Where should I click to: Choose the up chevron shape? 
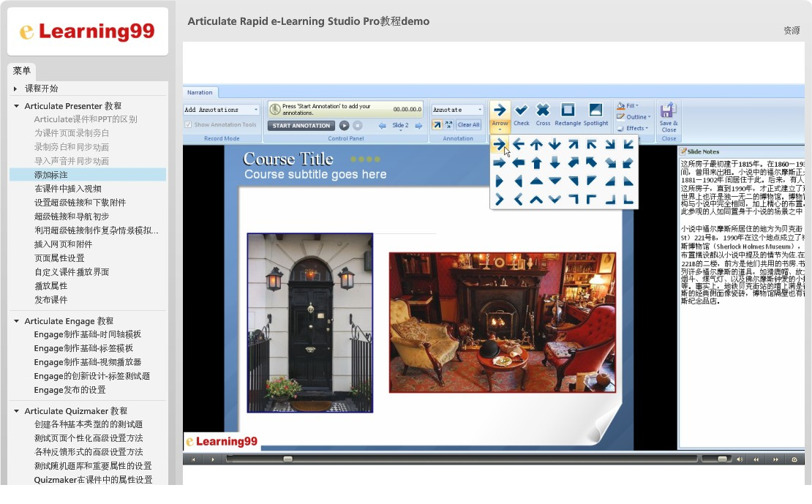(x=536, y=200)
